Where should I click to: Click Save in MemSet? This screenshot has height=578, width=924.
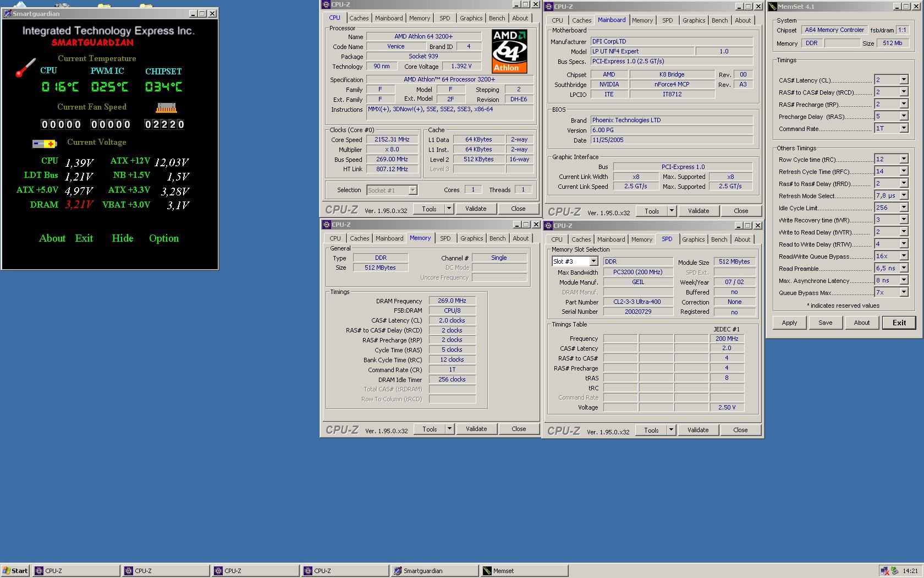pos(825,323)
